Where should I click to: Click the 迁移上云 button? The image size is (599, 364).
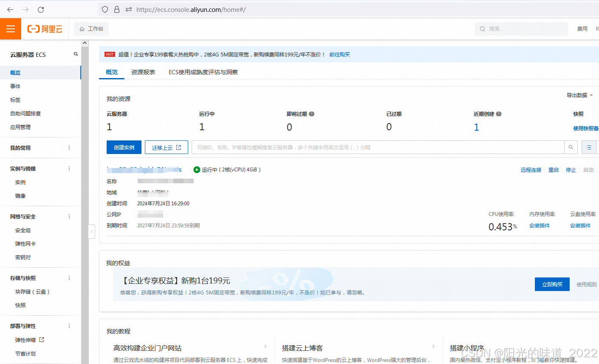tap(167, 147)
